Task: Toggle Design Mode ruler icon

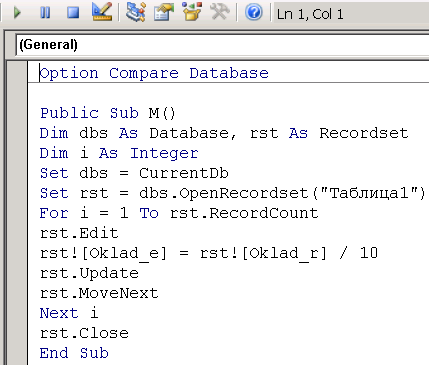Action: tap(102, 12)
